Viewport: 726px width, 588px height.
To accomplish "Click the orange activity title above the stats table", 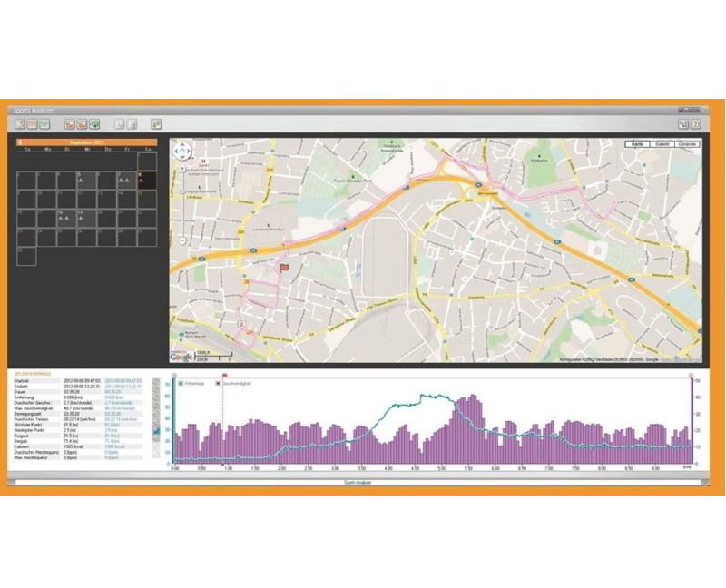I will coord(33,373).
